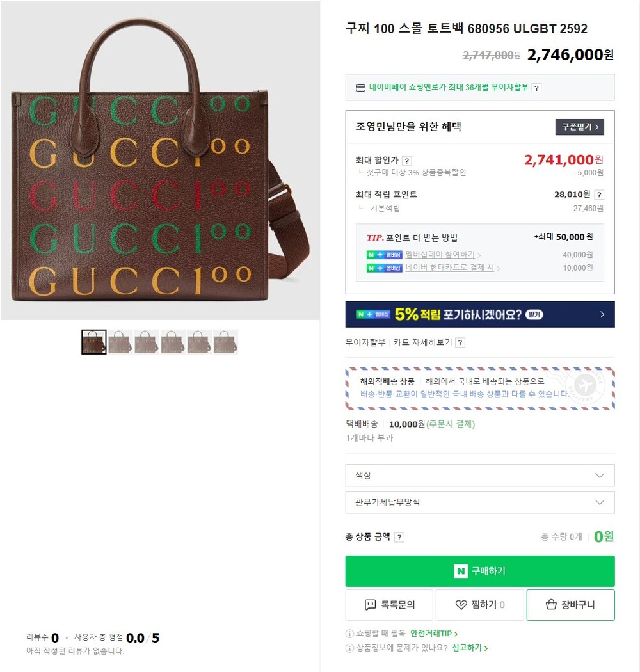Screen dimensions: 640x672
Task: Click help icon beside 28,010원 points
Action: point(599,195)
